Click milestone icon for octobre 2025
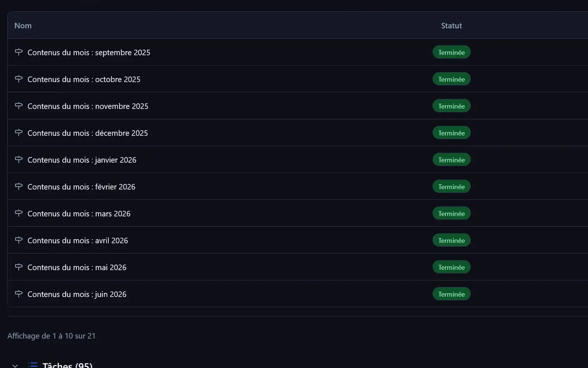The width and height of the screenshot is (588, 368). pos(19,79)
